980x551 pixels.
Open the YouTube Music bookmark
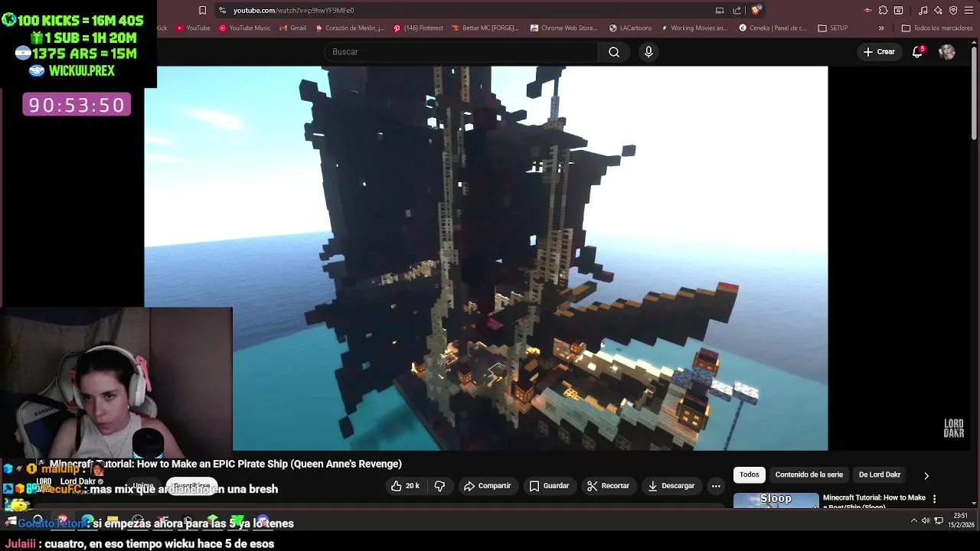(245, 28)
